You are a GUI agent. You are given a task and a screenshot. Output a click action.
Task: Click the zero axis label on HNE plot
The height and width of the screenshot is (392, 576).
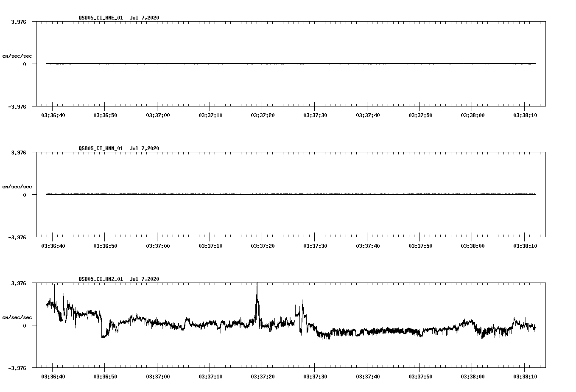coord(25,64)
